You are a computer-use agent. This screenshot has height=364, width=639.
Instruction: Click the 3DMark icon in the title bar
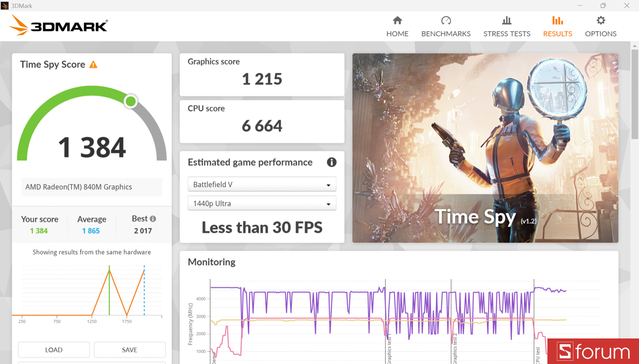pyautogui.click(x=5, y=5)
